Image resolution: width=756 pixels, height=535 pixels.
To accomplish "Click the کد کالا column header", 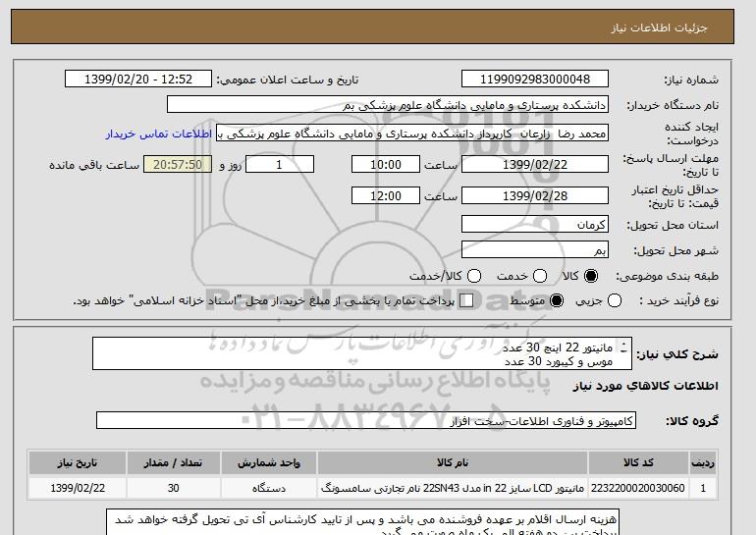I will [x=638, y=462].
